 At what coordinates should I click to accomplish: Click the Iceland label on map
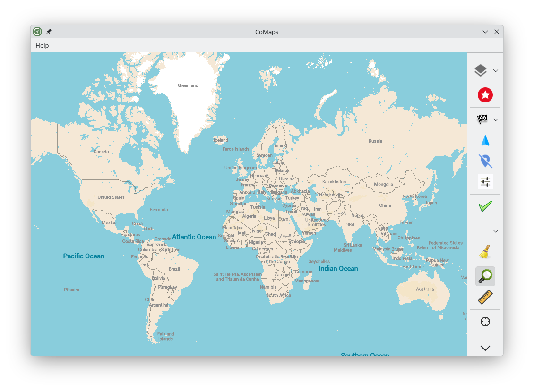click(221, 140)
